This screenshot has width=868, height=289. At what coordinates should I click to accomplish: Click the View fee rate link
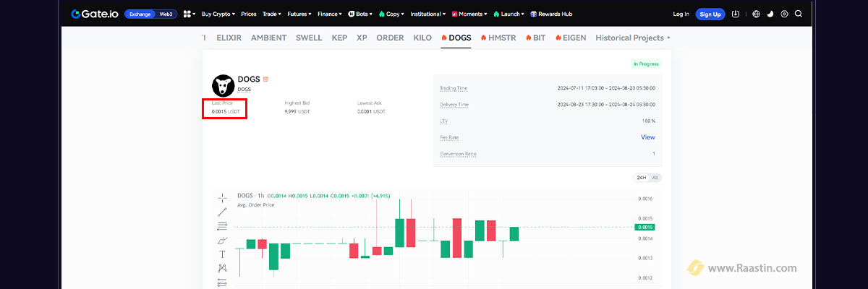coord(647,137)
